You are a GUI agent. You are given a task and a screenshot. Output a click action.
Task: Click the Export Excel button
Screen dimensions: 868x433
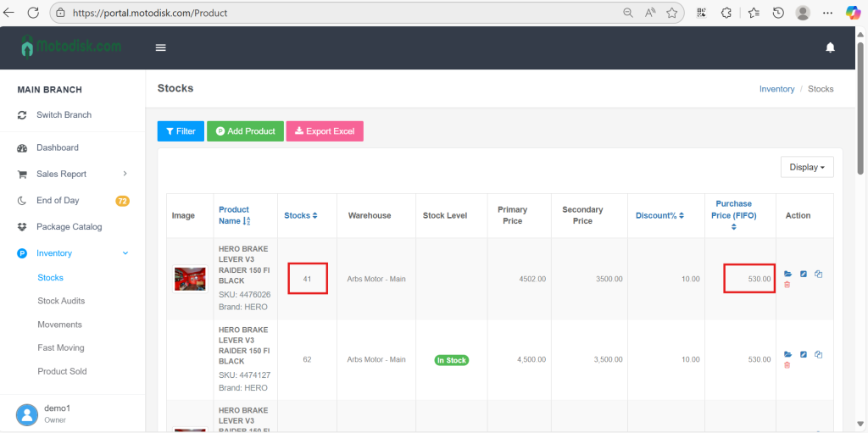324,131
